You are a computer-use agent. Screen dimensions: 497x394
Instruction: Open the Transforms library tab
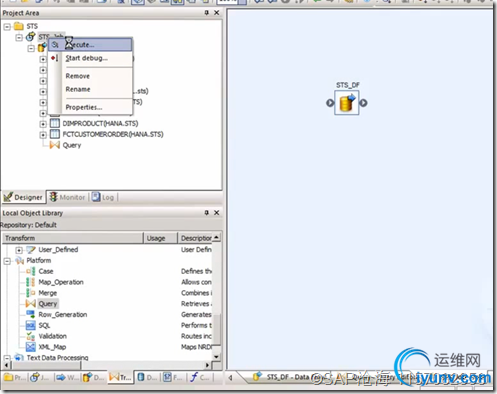point(120,377)
